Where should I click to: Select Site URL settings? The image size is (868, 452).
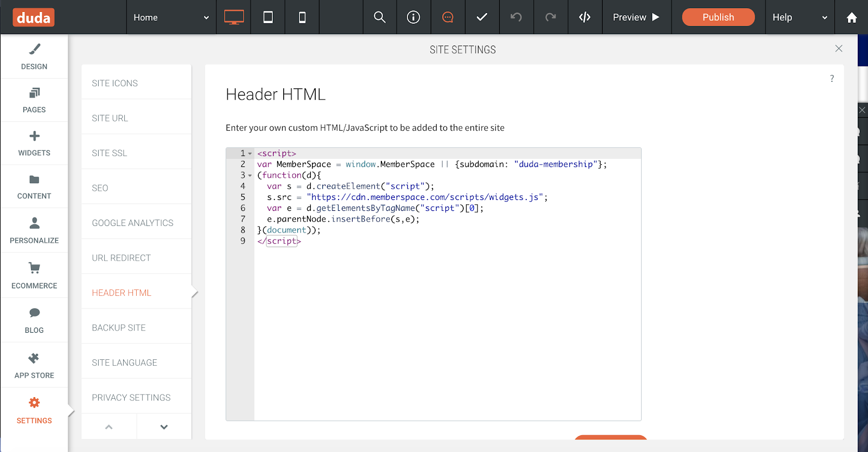[136, 118]
